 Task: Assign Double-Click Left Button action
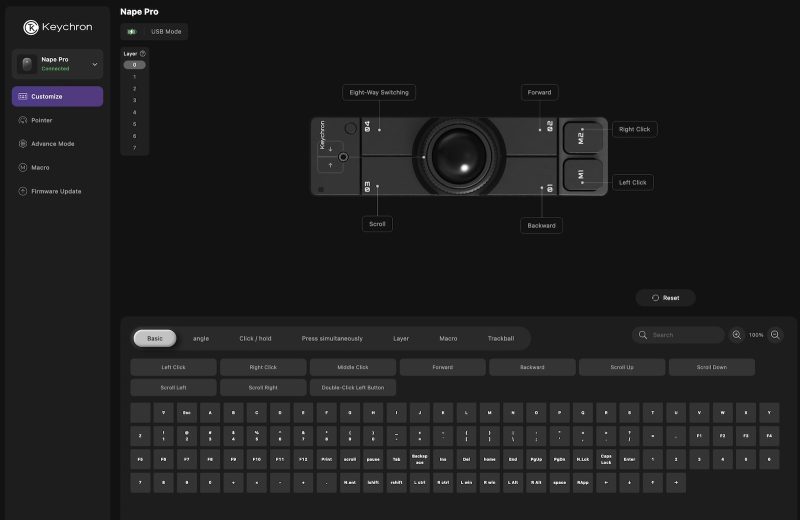[353, 388]
